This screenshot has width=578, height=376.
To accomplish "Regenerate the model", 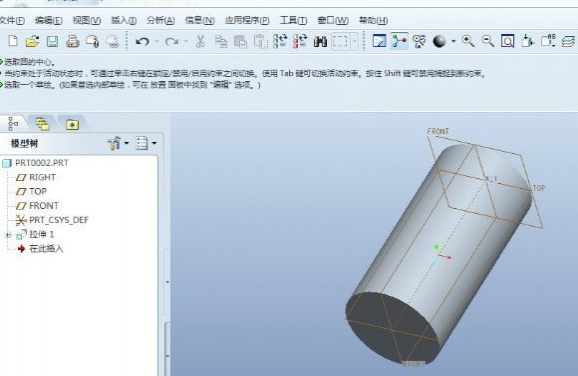I will (280, 41).
